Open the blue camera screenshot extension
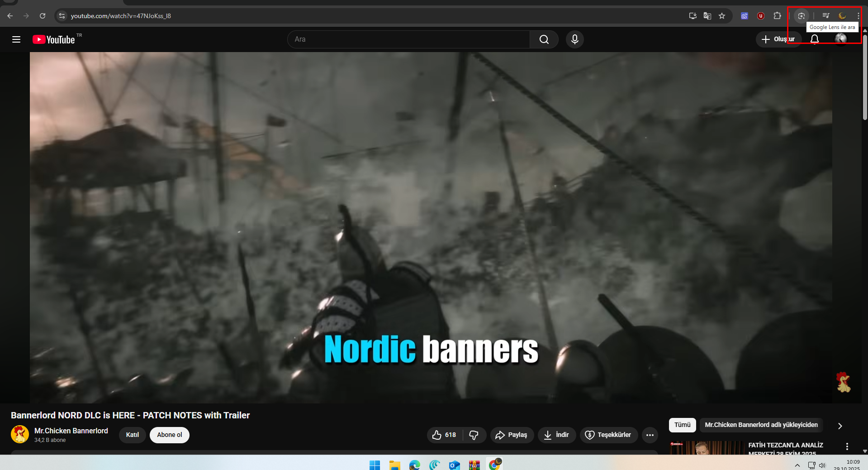 click(x=745, y=16)
